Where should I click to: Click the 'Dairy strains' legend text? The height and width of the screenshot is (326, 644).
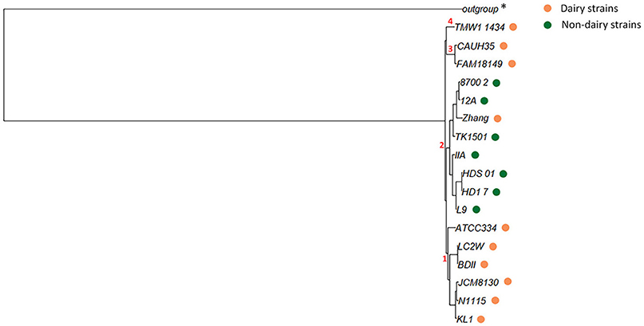[590, 9]
